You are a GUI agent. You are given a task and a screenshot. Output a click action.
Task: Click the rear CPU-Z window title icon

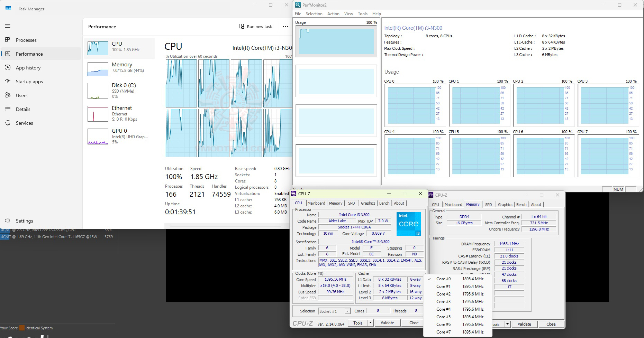pos(431,195)
